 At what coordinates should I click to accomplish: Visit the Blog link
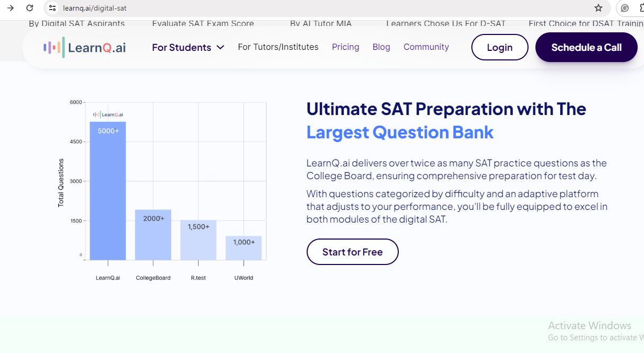point(381,47)
